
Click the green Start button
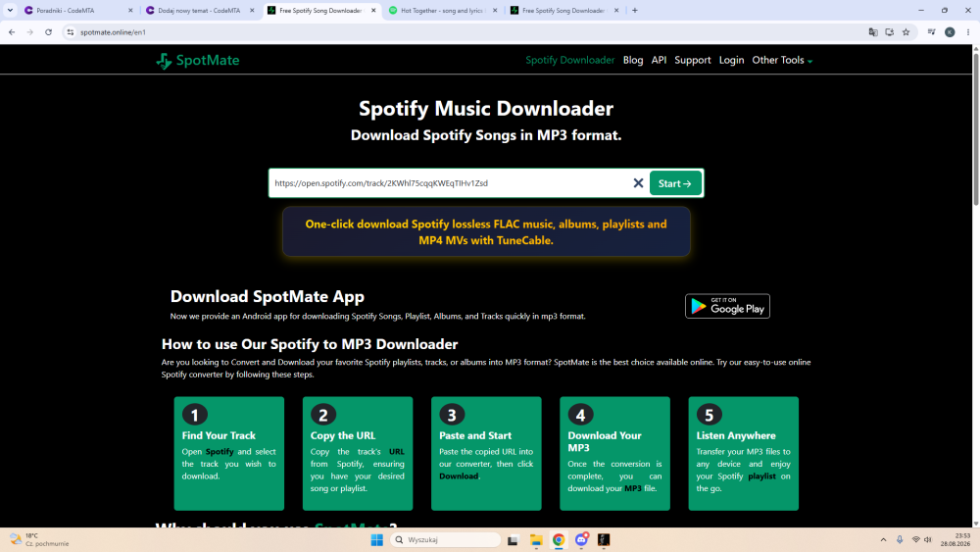(x=675, y=183)
